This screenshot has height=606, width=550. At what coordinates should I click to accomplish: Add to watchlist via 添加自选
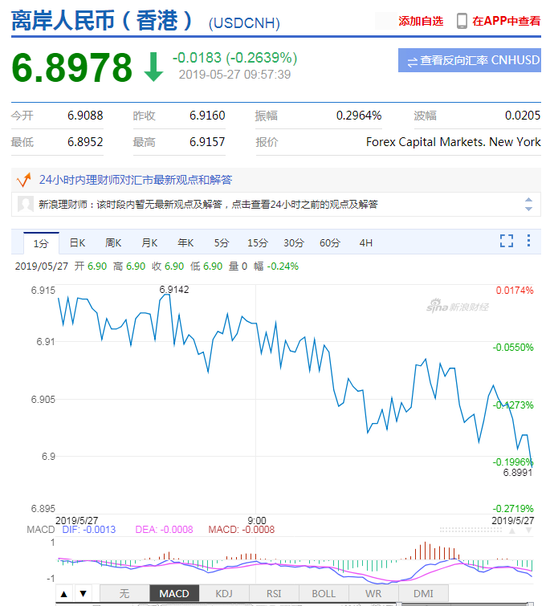coord(421,21)
